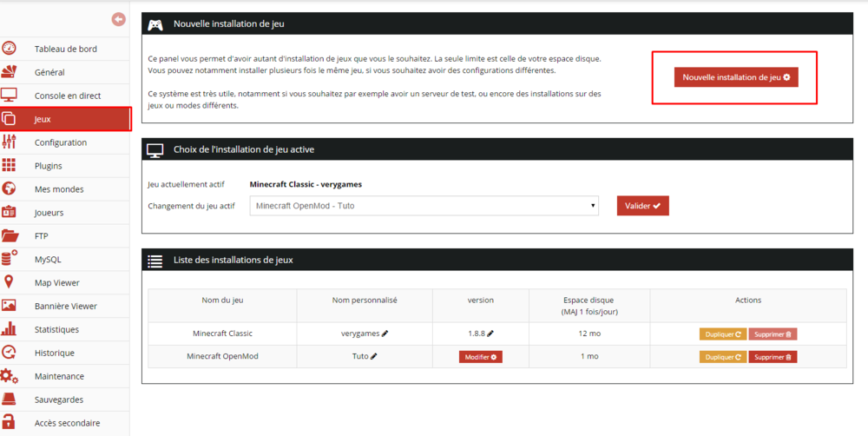Edit verygames custom name pencil icon

tap(385, 334)
